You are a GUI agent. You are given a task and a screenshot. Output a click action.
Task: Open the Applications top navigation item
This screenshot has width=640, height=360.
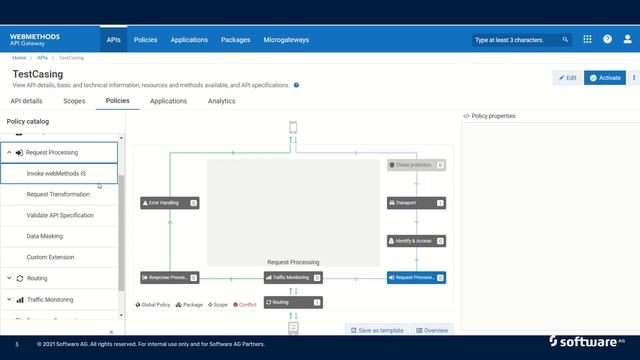[x=189, y=40]
